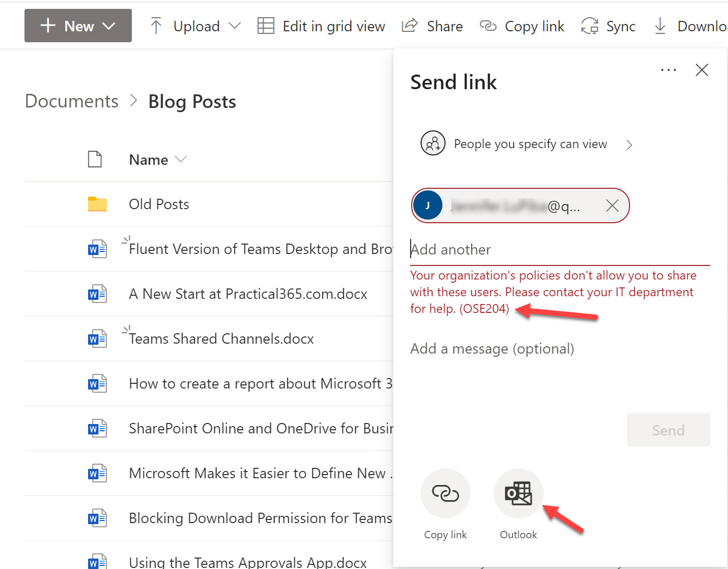Click the Outlook icon in Send link panel
Viewport: 728px width, 569px height.
[518, 493]
